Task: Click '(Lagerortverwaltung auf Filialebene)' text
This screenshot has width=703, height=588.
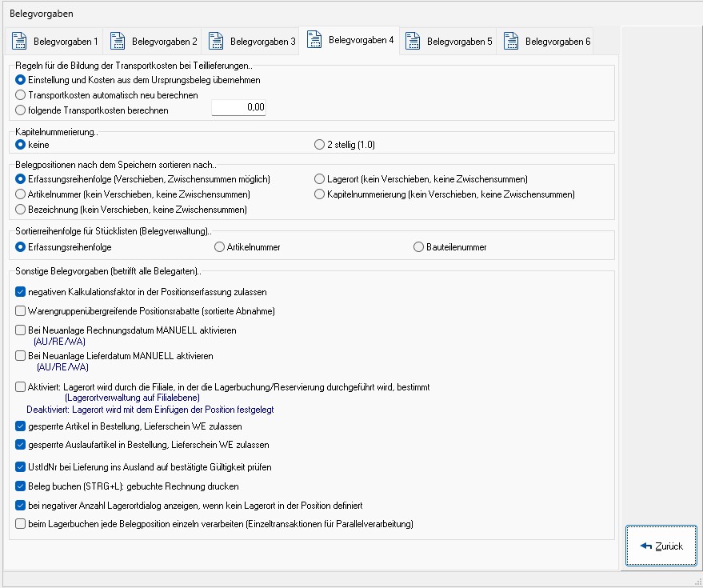Action: click(132, 398)
